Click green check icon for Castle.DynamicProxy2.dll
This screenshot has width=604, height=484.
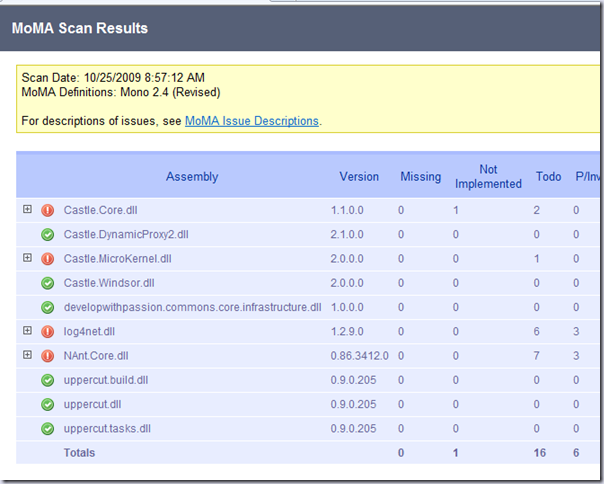coord(48,235)
